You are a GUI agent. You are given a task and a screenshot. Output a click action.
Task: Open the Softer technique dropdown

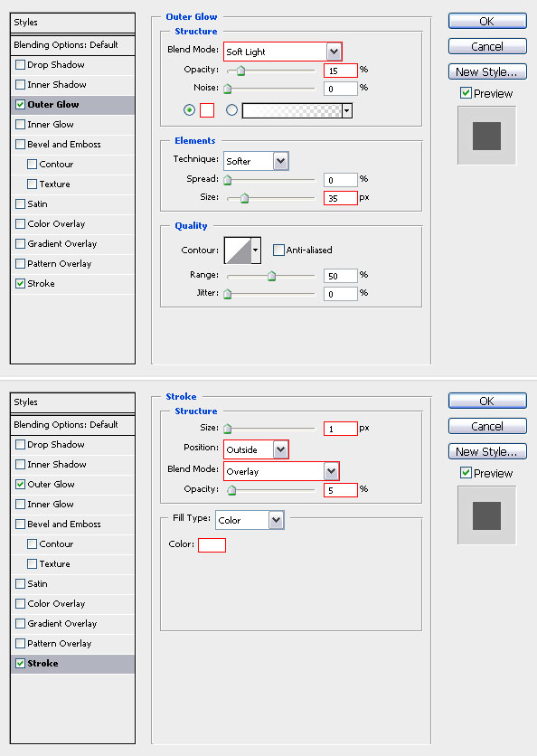click(x=256, y=161)
